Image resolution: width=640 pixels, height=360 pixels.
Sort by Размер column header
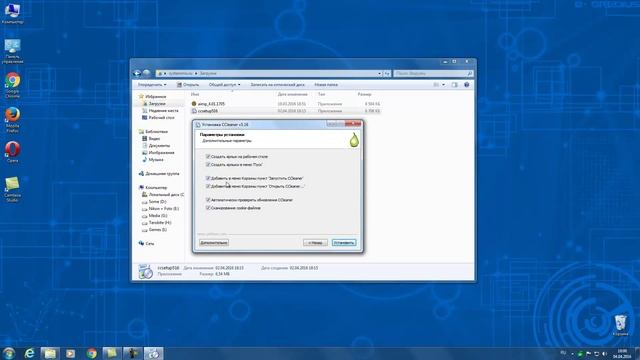click(x=364, y=94)
